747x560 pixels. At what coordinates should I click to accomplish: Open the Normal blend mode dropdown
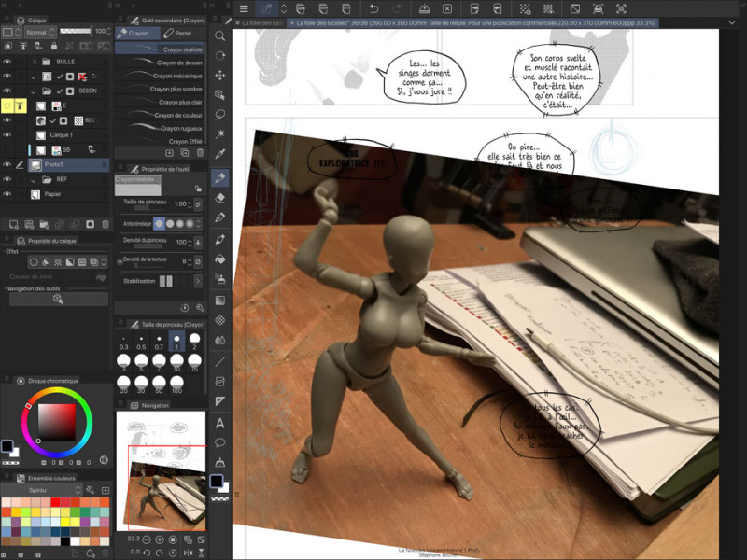[39, 32]
